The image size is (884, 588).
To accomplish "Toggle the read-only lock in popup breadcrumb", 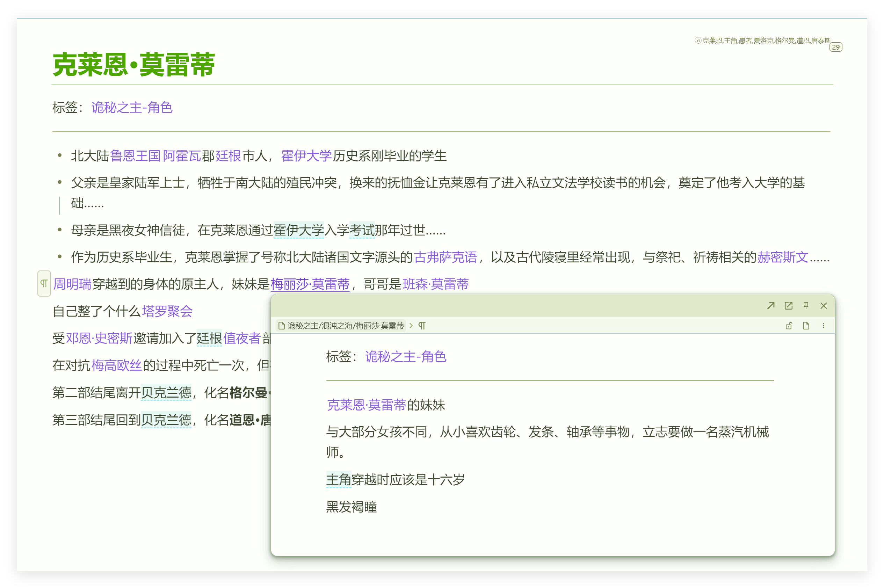I will [x=789, y=326].
